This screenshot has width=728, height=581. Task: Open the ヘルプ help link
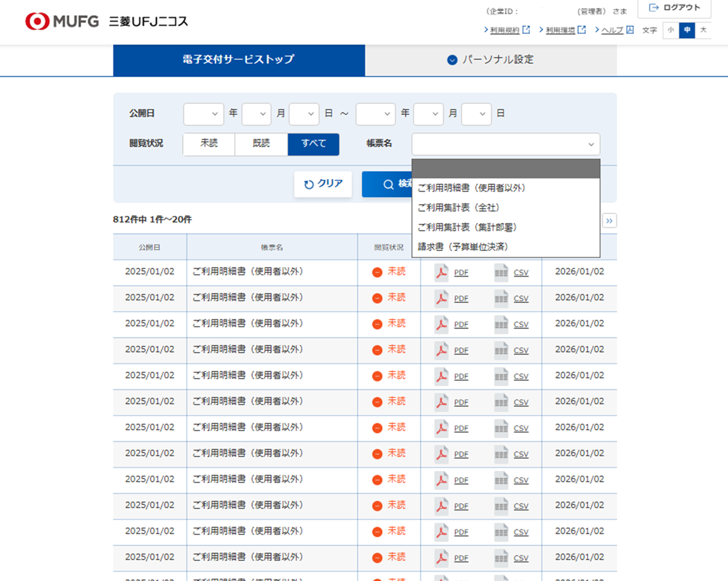[x=612, y=30]
